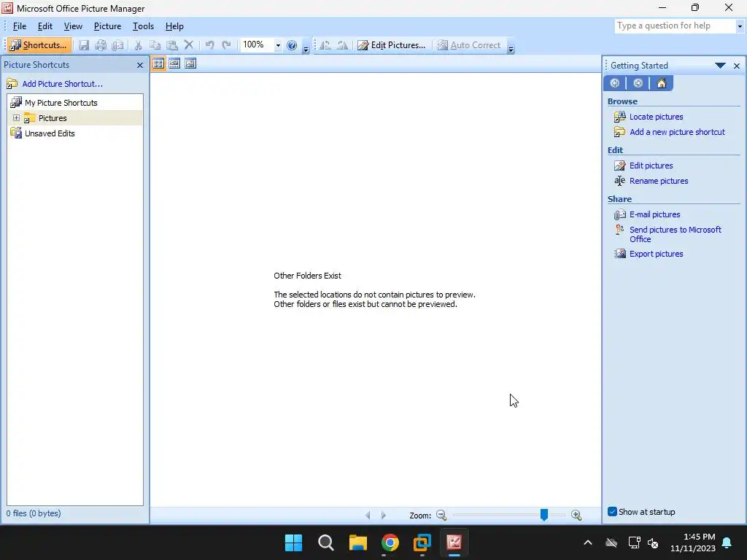Click the Undo arrow icon
Image resolution: width=747 pixels, height=560 pixels.
point(209,45)
